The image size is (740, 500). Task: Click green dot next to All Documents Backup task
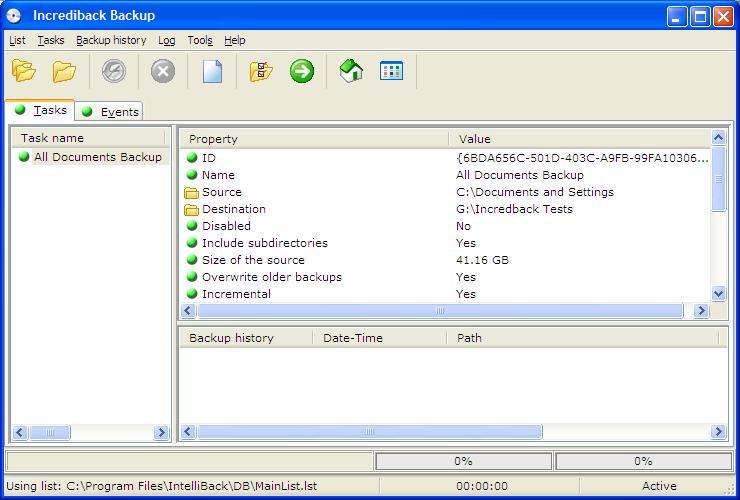tap(24, 157)
